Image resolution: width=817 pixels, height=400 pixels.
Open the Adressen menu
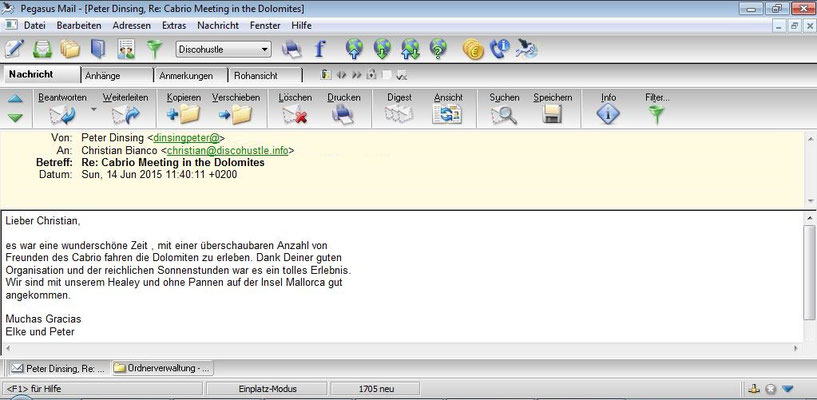(x=132, y=26)
